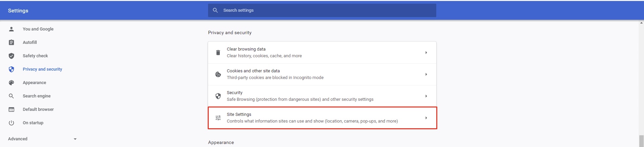Expand arrow in the Site Settings row
The image size is (644, 147).
tap(426, 118)
